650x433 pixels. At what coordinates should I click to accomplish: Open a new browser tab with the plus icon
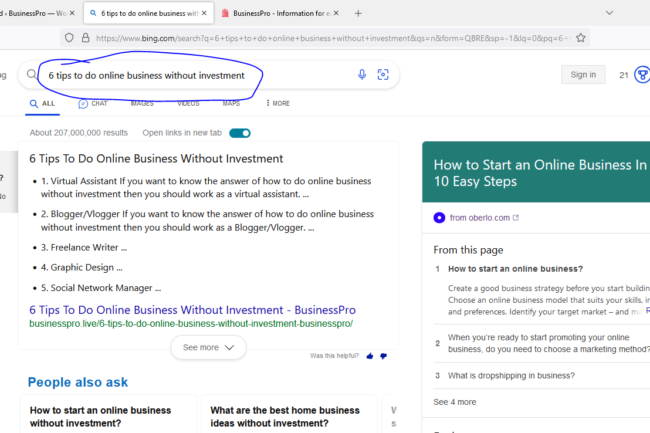pyautogui.click(x=358, y=13)
